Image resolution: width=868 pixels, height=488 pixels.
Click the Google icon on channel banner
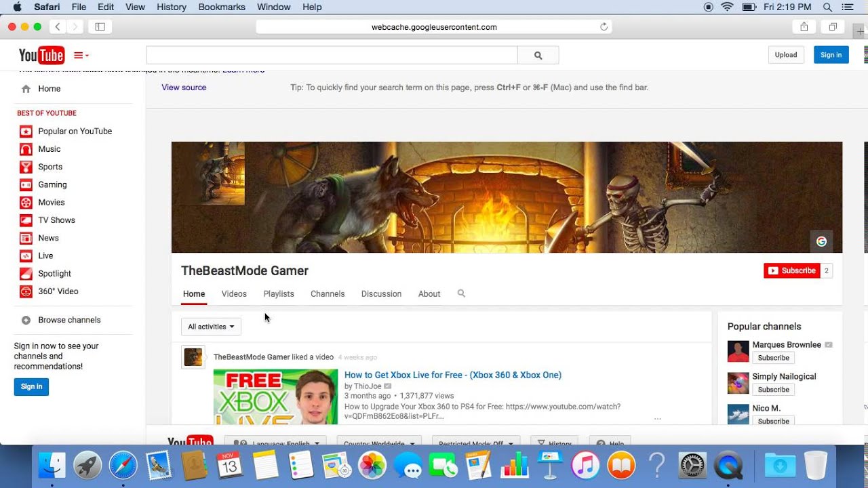821,241
